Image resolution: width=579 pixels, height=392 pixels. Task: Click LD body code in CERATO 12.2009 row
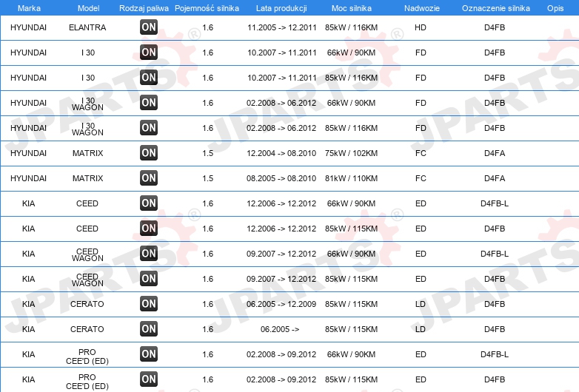(421, 304)
